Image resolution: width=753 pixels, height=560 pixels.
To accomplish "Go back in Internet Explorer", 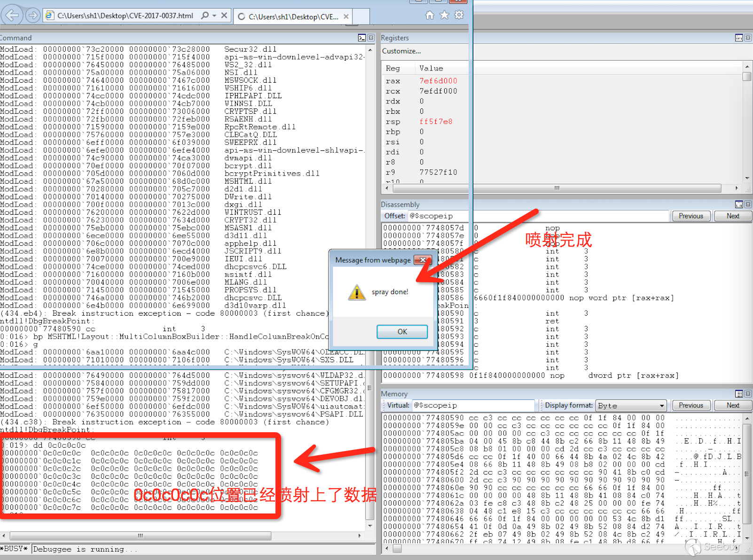I will [x=12, y=16].
